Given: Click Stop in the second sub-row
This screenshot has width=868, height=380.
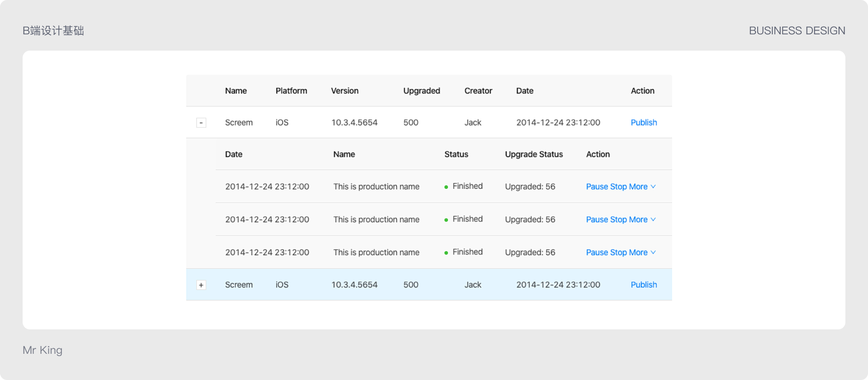Looking at the screenshot, I should (x=618, y=220).
